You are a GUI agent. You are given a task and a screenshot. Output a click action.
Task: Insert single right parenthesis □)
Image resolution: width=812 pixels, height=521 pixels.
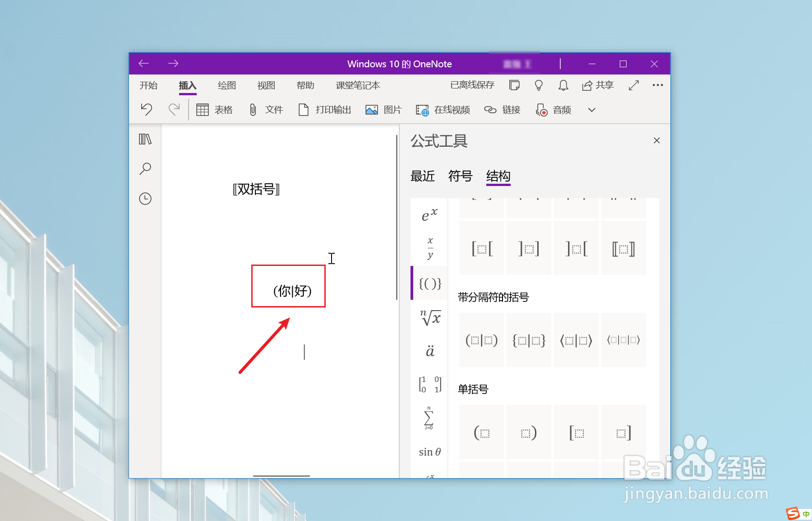[x=529, y=432]
